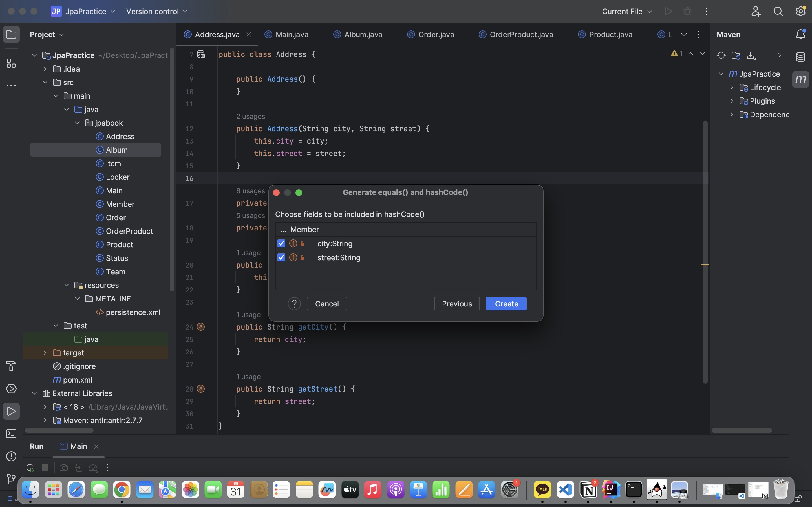Uncheck the city:String field checkbox
The image size is (812, 507).
(281, 243)
